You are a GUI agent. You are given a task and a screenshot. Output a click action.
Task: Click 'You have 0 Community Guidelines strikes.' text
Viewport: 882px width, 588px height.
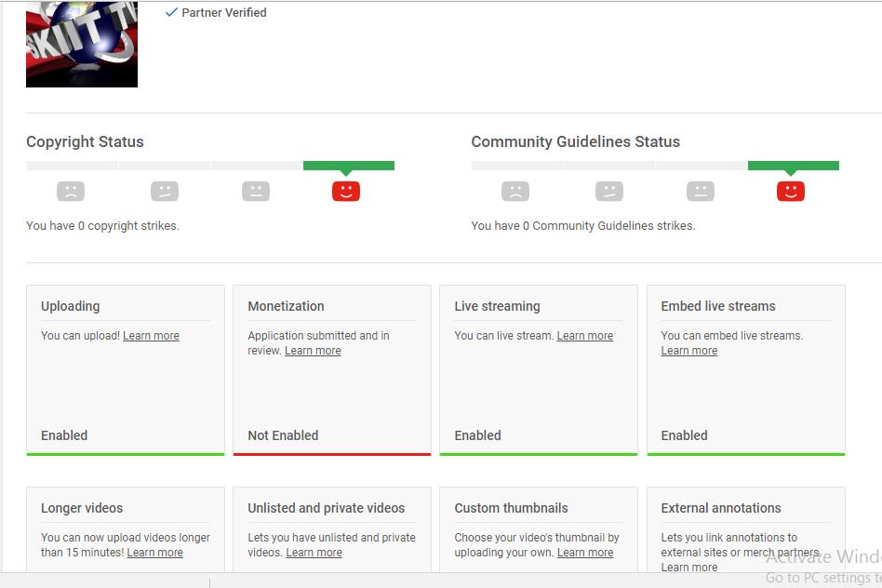click(x=583, y=226)
